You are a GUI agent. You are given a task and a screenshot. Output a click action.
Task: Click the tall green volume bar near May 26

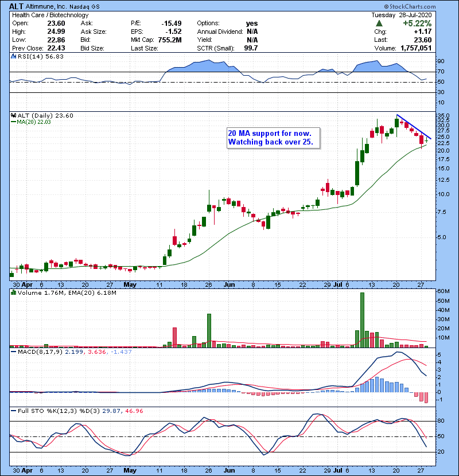click(x=209, y=330)
